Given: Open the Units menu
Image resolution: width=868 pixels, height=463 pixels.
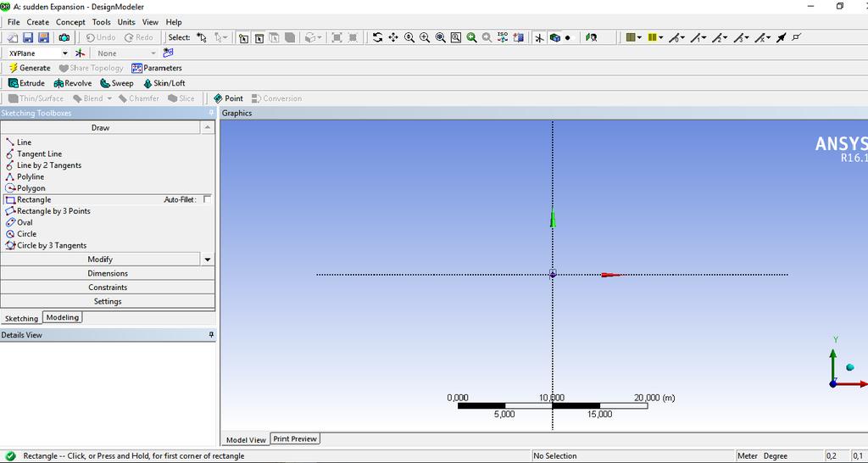Looking at the screenshot, I should click(126, 22).
